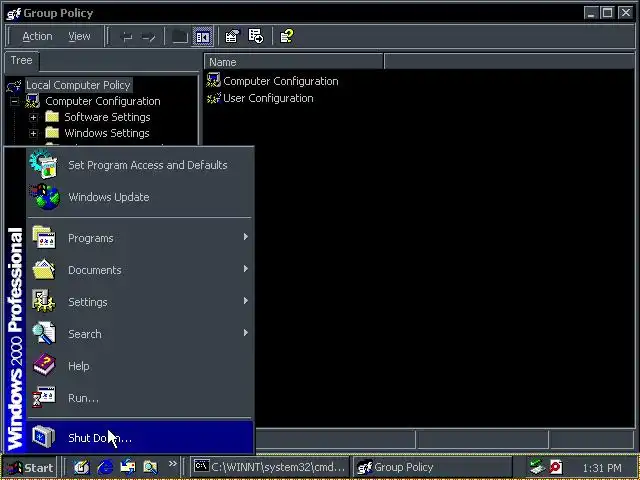Expand the Programs submenu arrow
The height and width of the screenshot is (480, 640).
click(246, 237)
